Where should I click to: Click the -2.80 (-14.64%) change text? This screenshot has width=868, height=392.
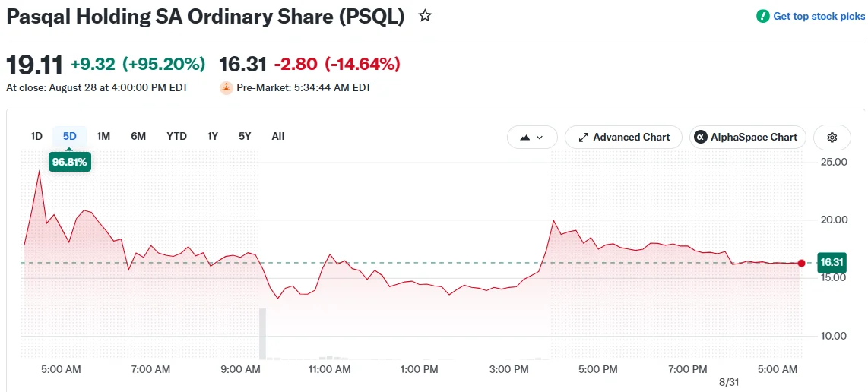click(x=337, y=65)
